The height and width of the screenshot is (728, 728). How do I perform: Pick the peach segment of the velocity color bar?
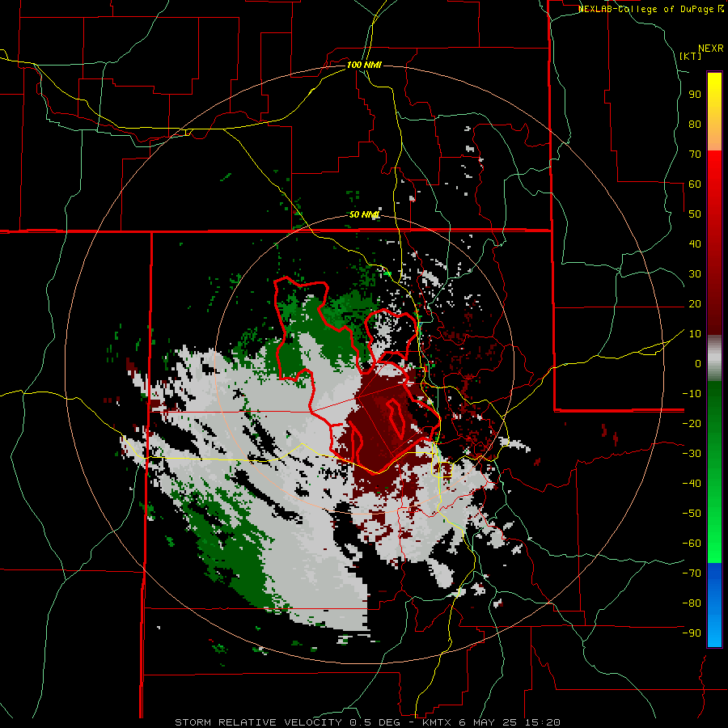pos(714,138)
